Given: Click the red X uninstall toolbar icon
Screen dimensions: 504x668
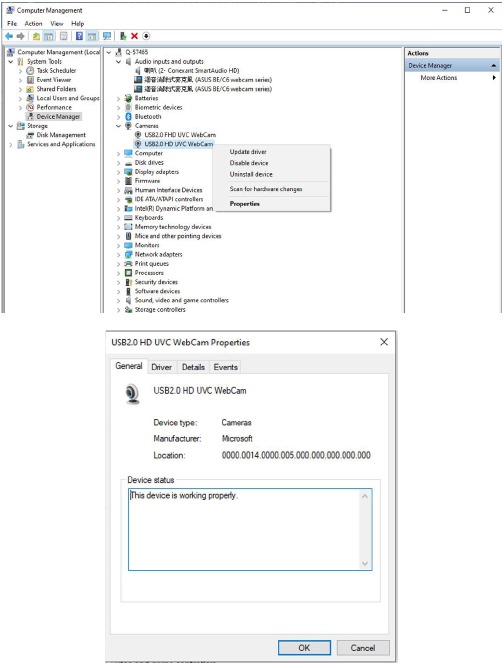Looking at the screenshot, I should point(134,36).
